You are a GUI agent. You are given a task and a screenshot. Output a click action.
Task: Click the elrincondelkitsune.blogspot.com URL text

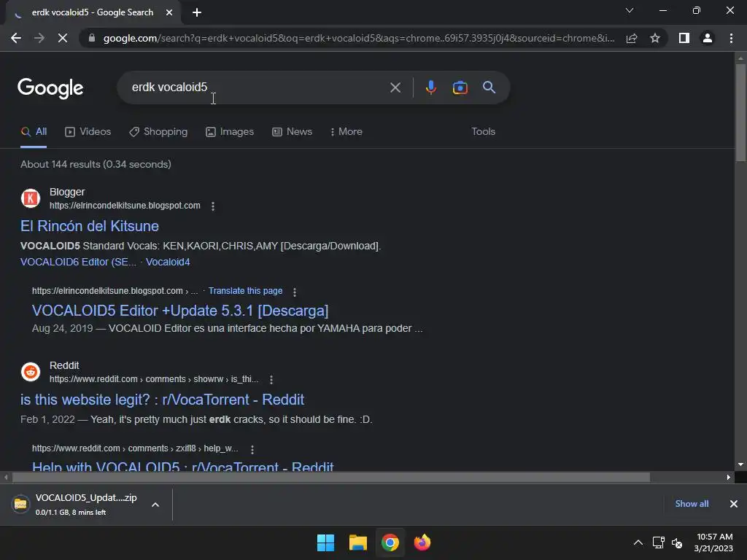click(x=125, y=206)
